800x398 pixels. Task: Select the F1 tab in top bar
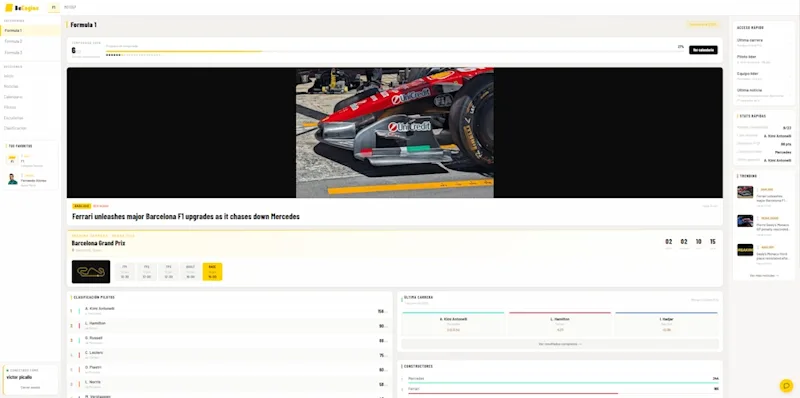[54, 8]
